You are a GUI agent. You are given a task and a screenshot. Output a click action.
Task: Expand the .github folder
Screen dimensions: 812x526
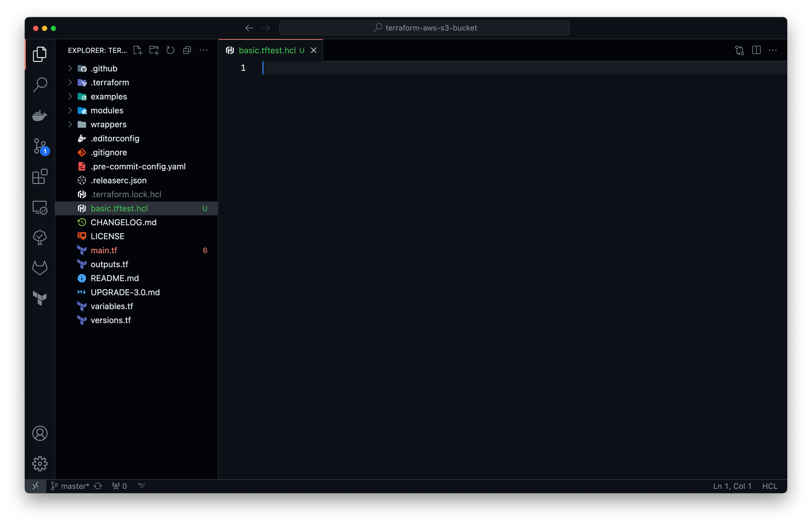point(104,69)
